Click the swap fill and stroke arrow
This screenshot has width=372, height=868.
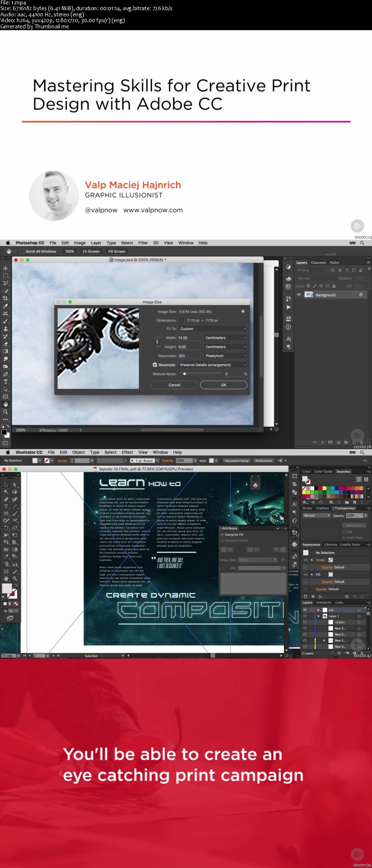pyautogui.click(x=16, y=585)
